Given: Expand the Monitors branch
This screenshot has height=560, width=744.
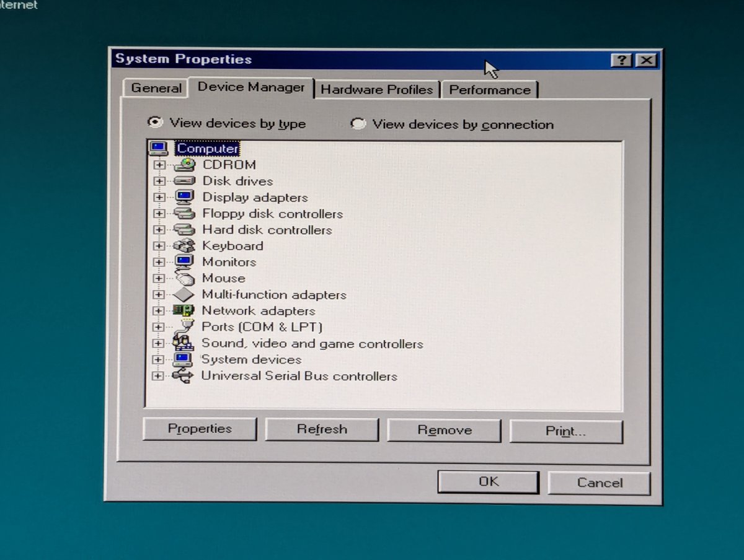Looking at the screenshot, I should (159, 262).
